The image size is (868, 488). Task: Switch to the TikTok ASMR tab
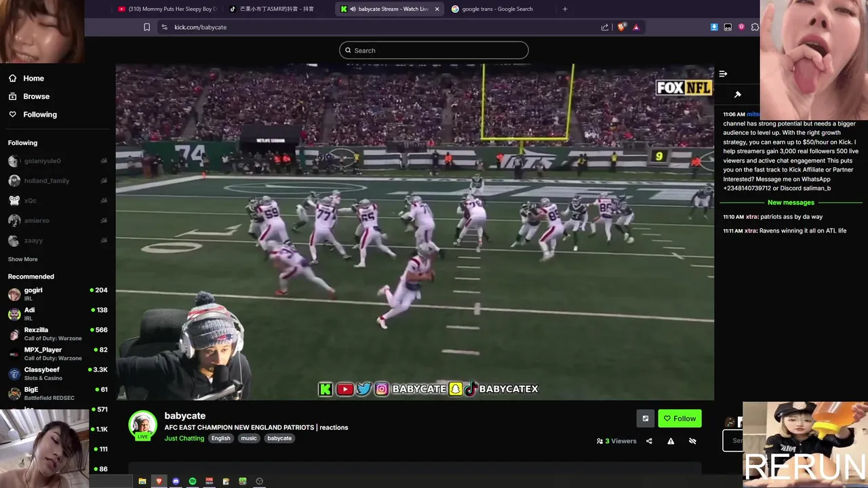(277, 9)
